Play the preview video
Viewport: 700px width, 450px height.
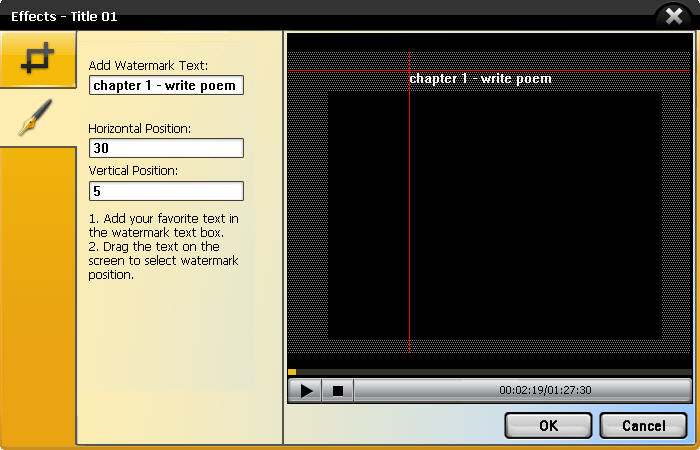[x=305, y=391]
